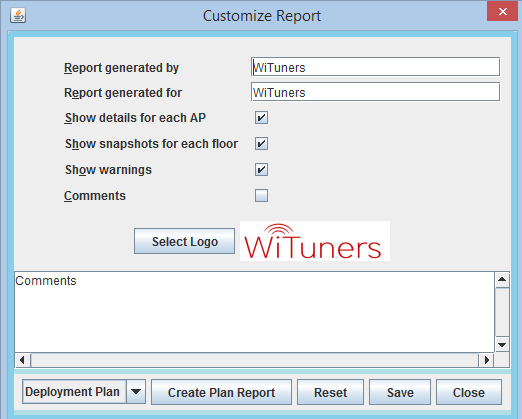Click the horizontal scroll right arrow
522x419 pixels.
pyautogui.click(x=487, y=360)
